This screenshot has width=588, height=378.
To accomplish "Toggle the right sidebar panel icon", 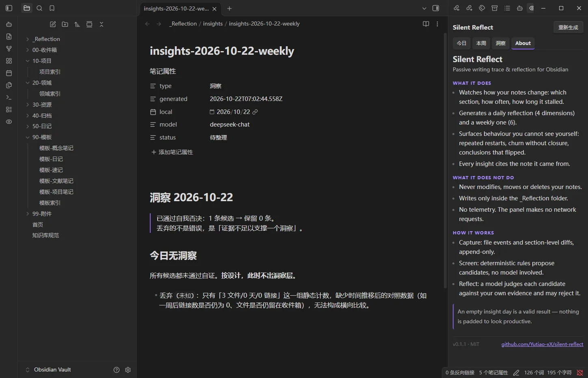I will (x=436, y=8).
